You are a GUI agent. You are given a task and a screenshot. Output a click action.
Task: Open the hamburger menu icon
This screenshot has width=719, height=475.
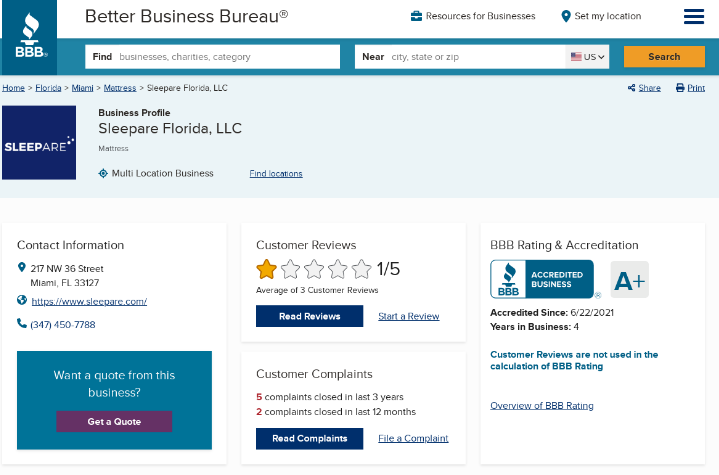(693, 17)
